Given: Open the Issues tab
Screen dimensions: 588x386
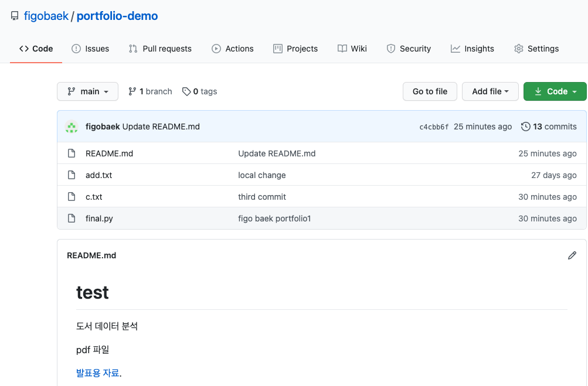Looking at the screenshot, I should (x=90, y=49).
